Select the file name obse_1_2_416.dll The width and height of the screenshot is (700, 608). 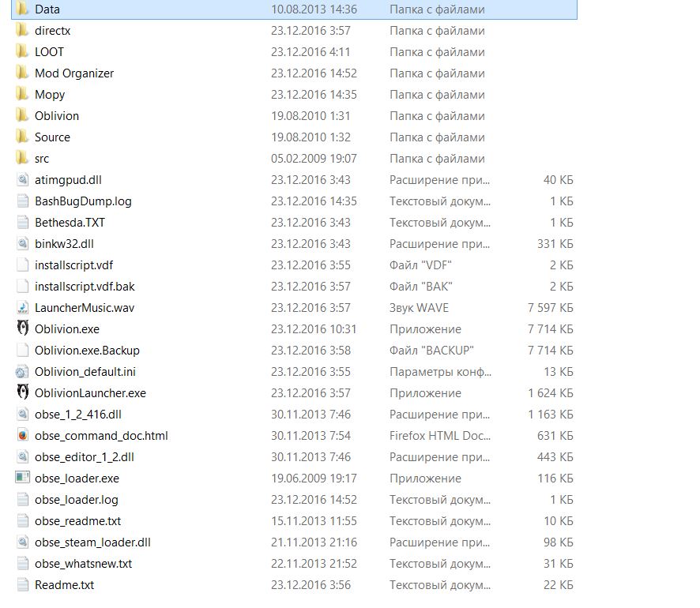click(x=78, y=415)
